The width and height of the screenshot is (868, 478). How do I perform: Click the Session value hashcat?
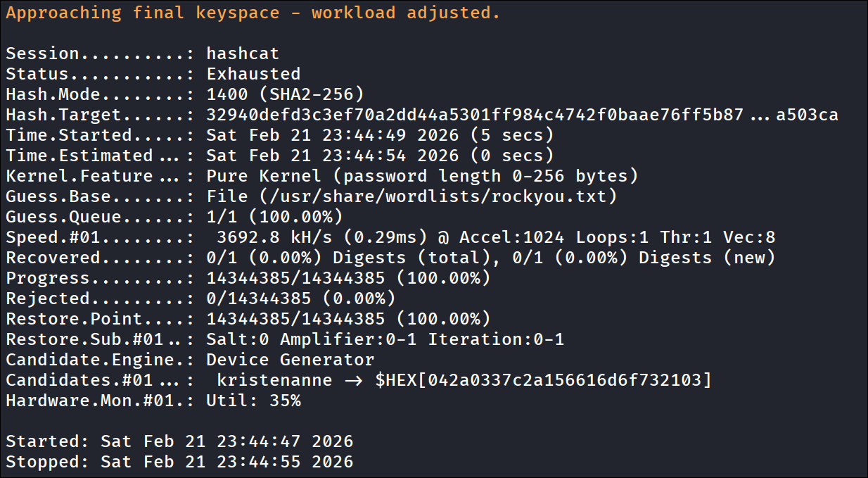[243, 54]
